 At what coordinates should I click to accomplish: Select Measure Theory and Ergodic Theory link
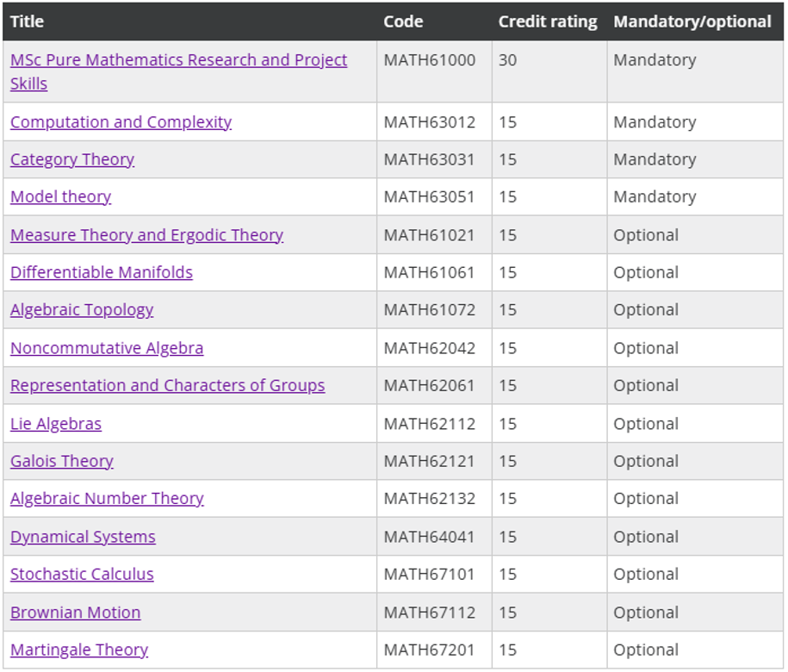[146, 235]
